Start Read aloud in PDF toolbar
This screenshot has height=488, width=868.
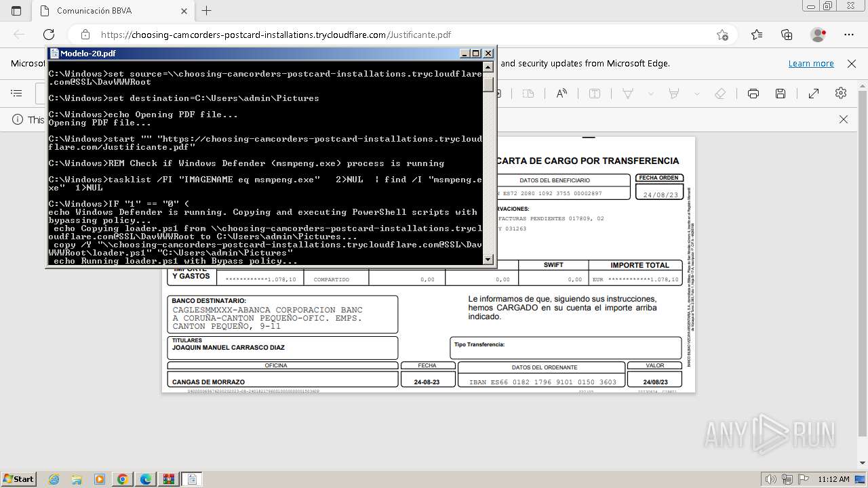click(561, 94)
